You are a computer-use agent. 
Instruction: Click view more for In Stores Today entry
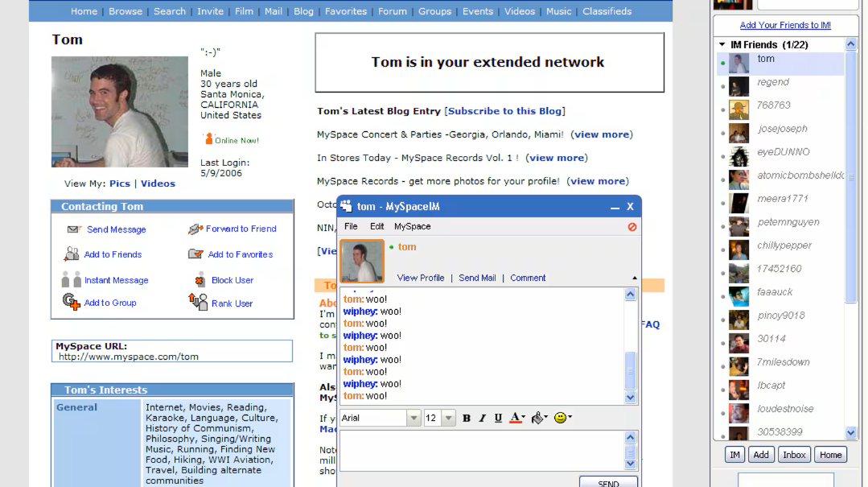[557, 158]
